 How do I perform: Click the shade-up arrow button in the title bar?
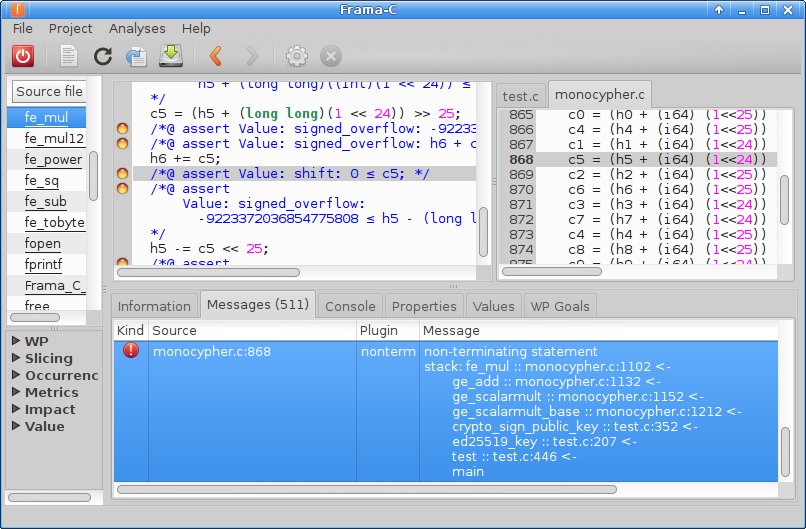click(719, 10)
